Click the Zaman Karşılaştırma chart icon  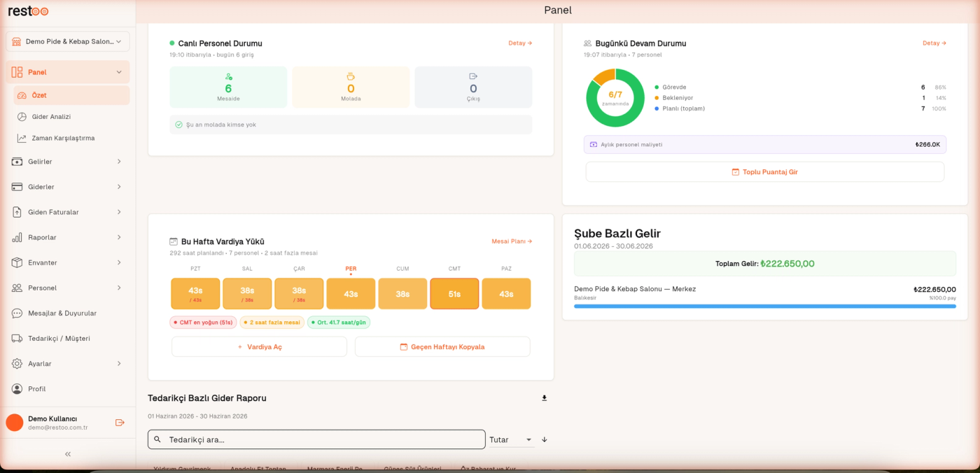(22, 139)
